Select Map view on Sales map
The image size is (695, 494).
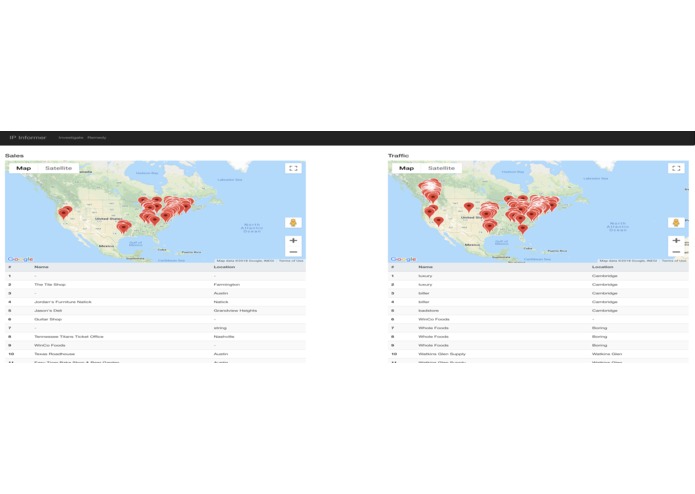(x=23, y=168)
